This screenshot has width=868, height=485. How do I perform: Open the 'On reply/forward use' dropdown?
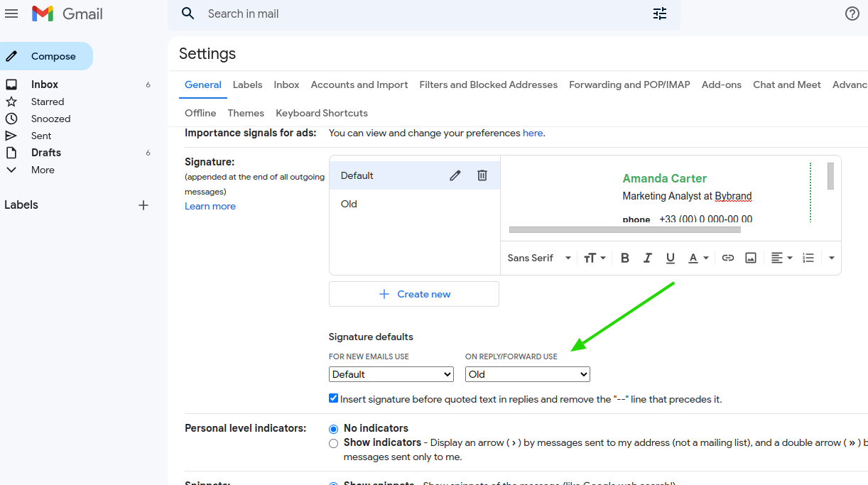[527, 374]
